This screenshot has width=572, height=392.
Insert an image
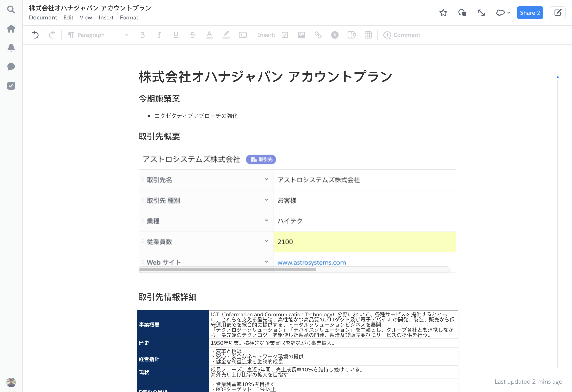point(301,35)
